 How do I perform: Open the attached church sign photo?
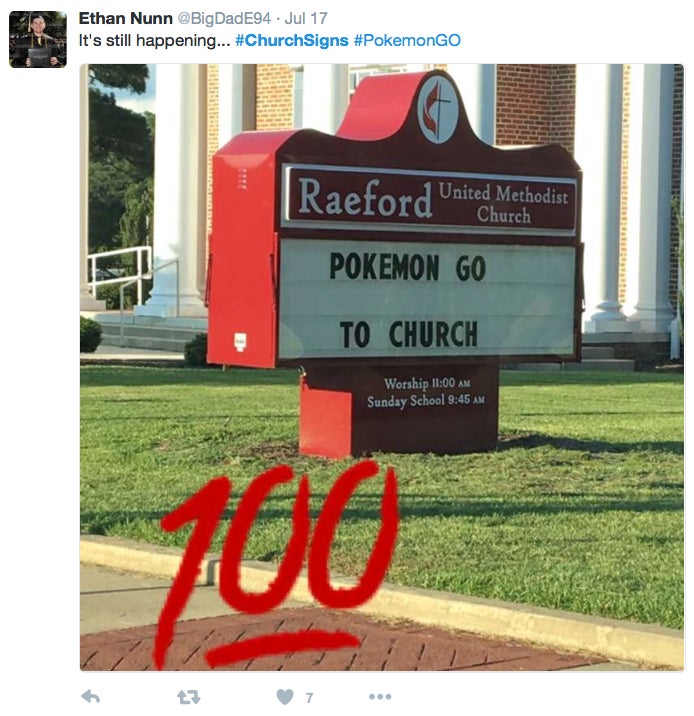pos(382,367)
